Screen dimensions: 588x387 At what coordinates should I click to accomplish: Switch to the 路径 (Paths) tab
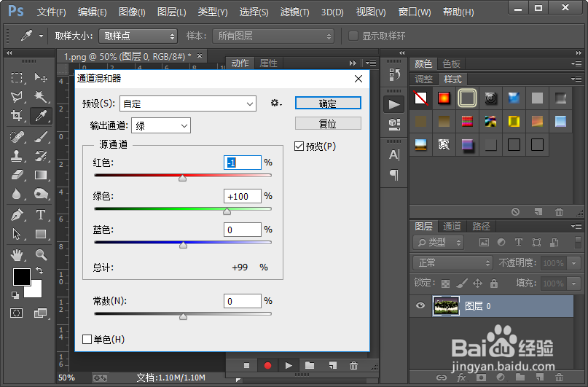481,226
